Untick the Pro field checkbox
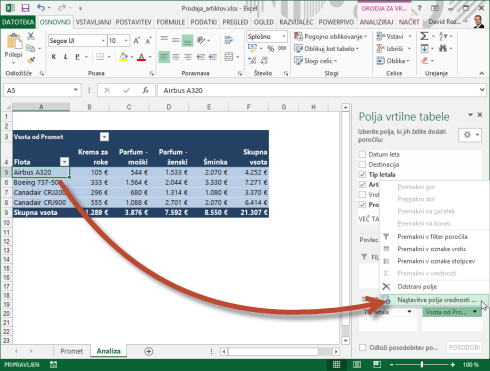Viewport: 490px width, 371px height. (362, 204)
